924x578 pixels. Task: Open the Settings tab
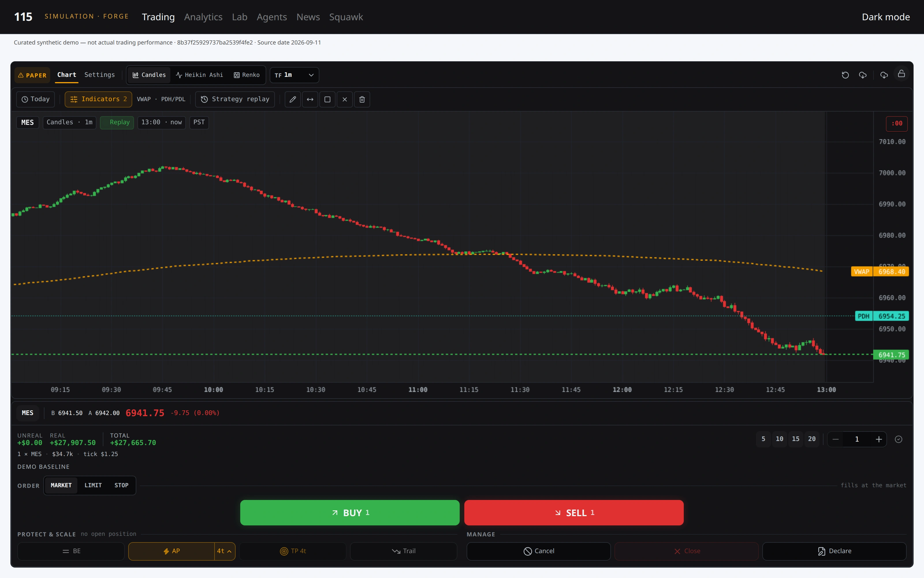point(100,75)
